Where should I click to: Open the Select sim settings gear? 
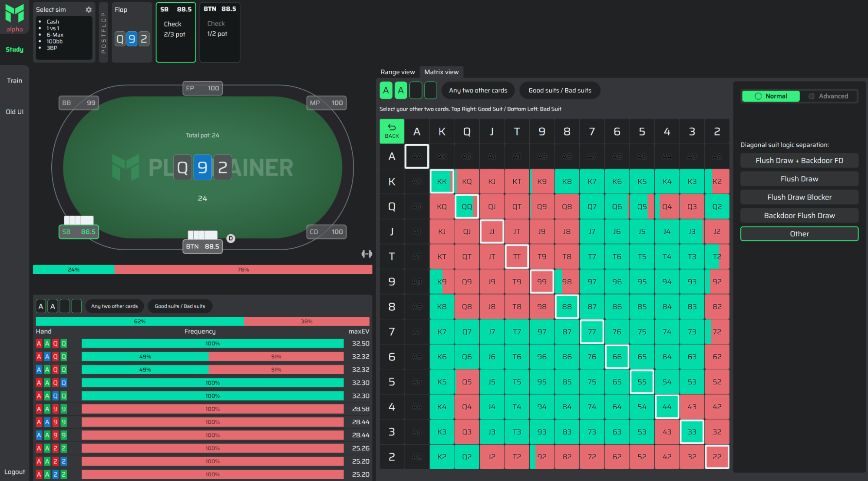89,10
